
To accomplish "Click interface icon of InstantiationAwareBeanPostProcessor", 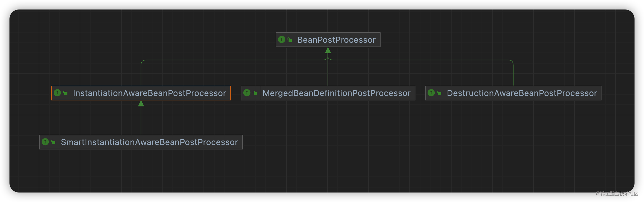I will [x=57, y=93].
